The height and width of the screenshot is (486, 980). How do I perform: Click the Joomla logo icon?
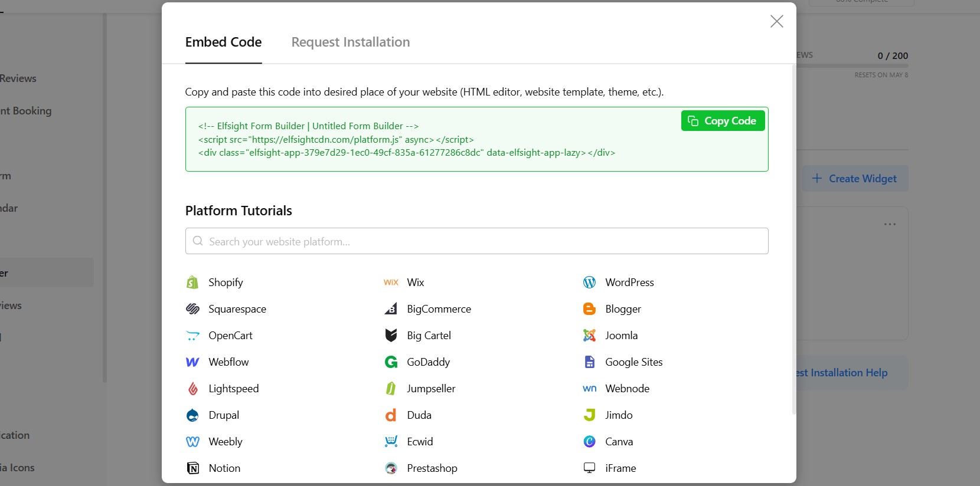589,336
